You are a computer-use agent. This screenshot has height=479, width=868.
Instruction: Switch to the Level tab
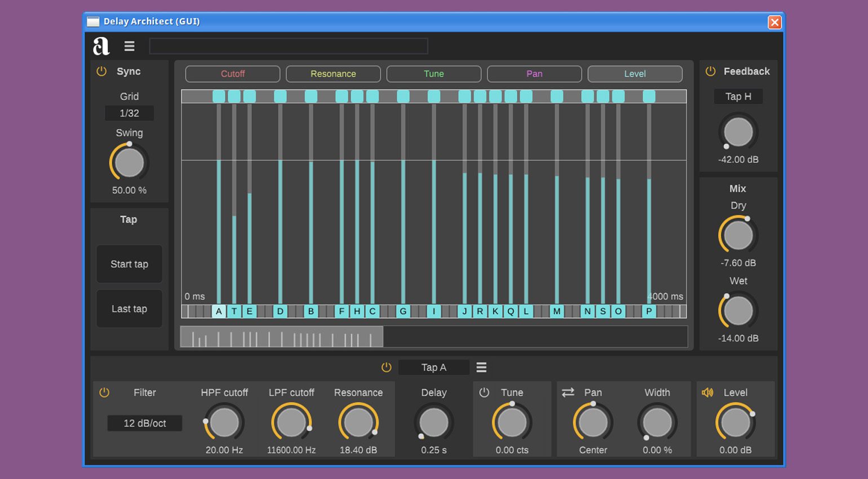pos(635,74)
